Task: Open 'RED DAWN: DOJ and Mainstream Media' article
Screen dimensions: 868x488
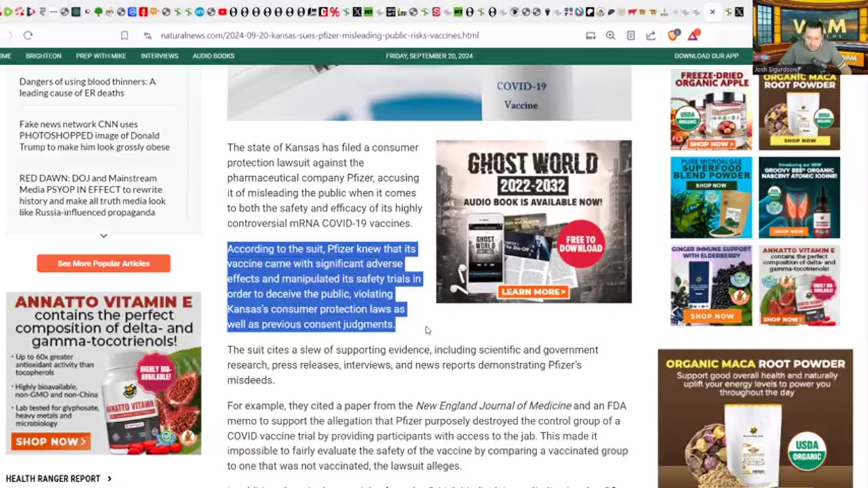Action: tap(92, 195)
